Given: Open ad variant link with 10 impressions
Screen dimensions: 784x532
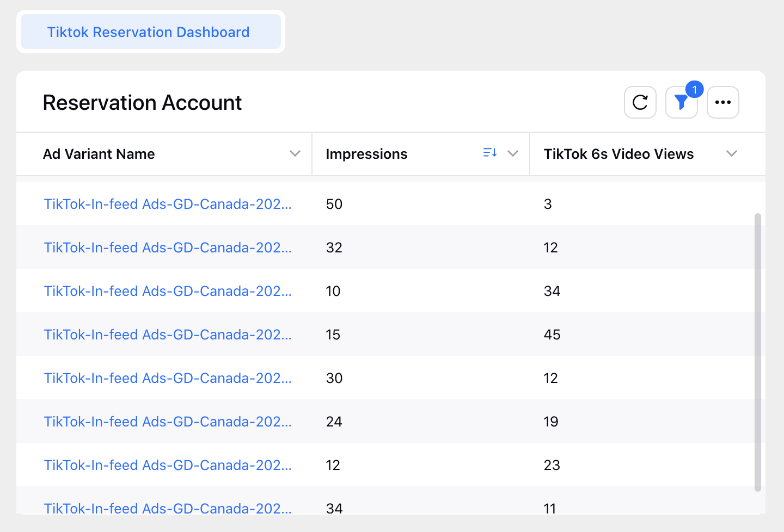Looking at the screenshot, I should tap(168, 291).
